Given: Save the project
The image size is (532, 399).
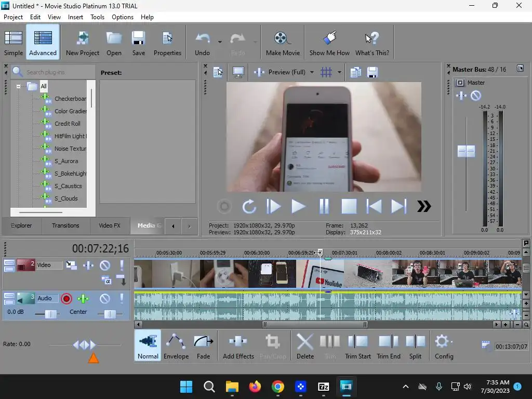Looking at the screenshot, I should [138, 43].
